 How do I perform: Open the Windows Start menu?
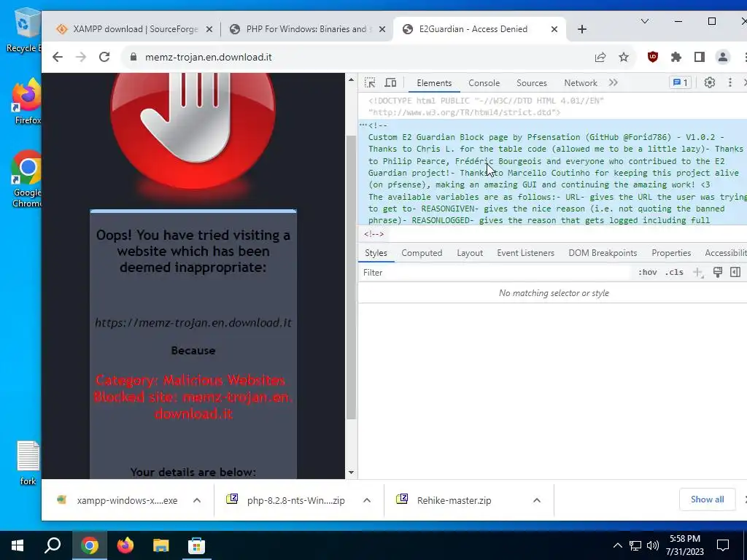18,545
